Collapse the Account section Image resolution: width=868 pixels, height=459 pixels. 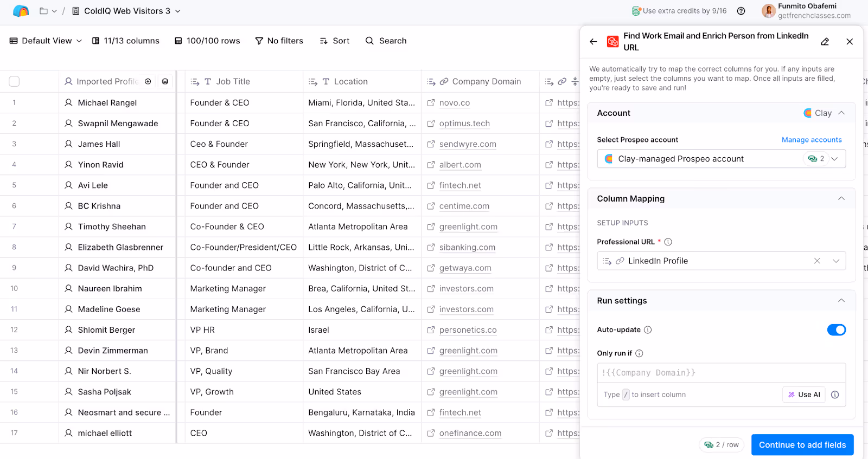pos(841,113)
